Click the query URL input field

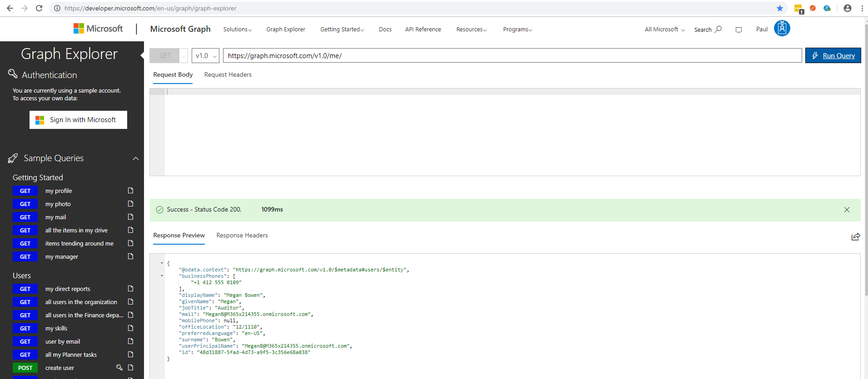point(512,55)
